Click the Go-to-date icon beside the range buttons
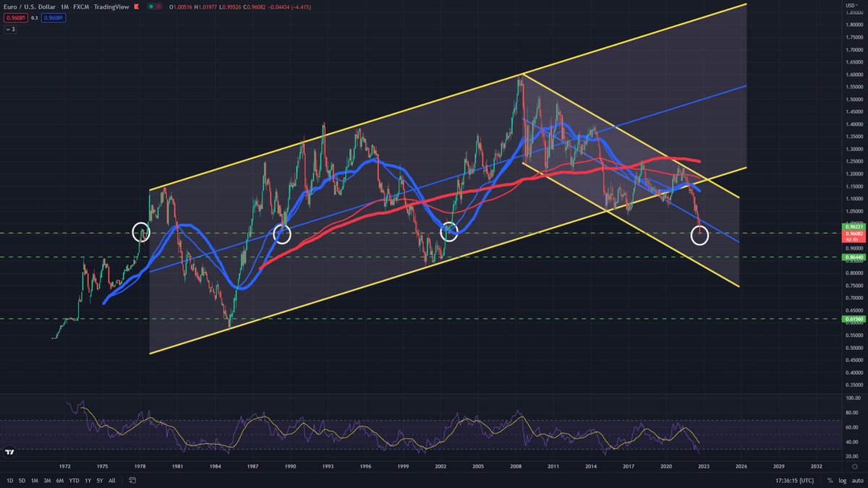The height and width of the screenshot is (488, 868). coord(133,480)
